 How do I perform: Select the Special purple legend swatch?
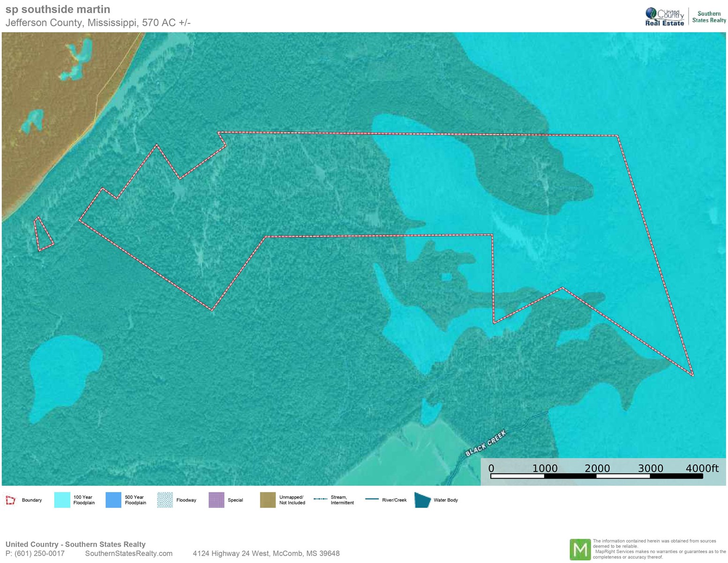217,500
